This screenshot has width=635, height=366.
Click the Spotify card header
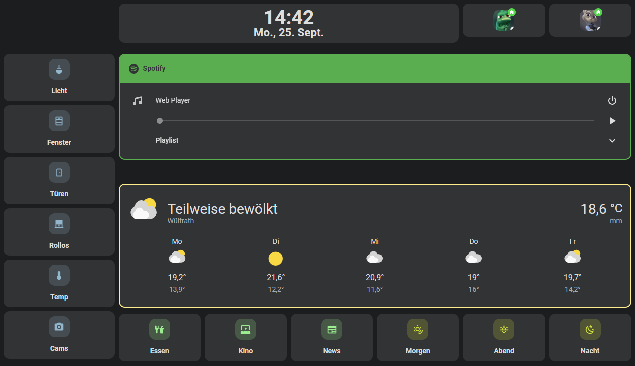pos(375,68)
